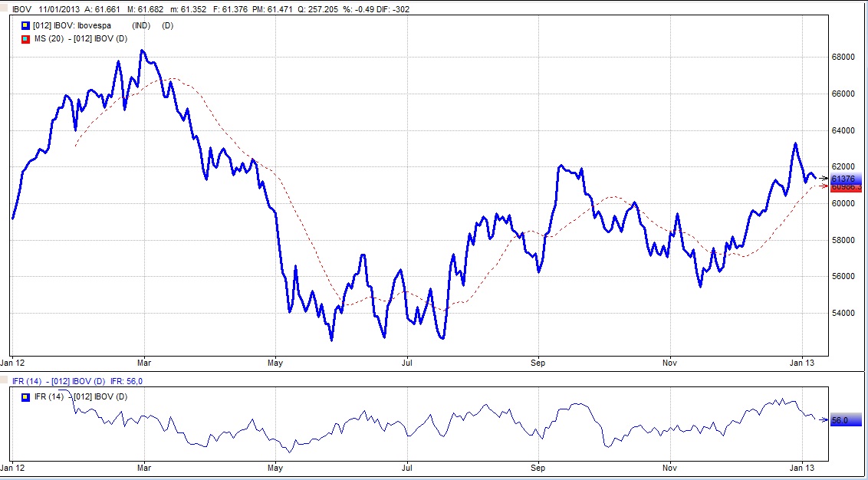
Task: Select the 'MS (20) - [012] IBOV (D)' label
Action: pos(81,39)
